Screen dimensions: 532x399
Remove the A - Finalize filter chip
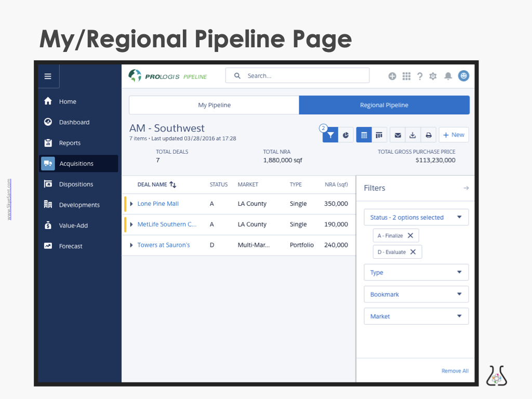pyautogui.click(x=410, y=235)
